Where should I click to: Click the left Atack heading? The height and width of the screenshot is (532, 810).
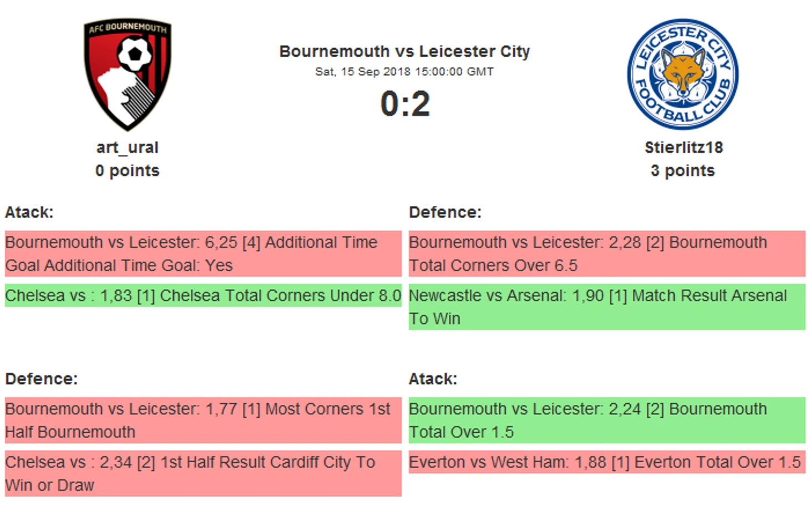coord(29,212)
